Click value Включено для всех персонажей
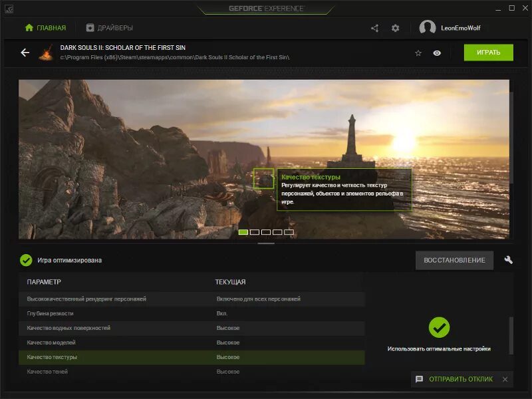 [259, 299]
